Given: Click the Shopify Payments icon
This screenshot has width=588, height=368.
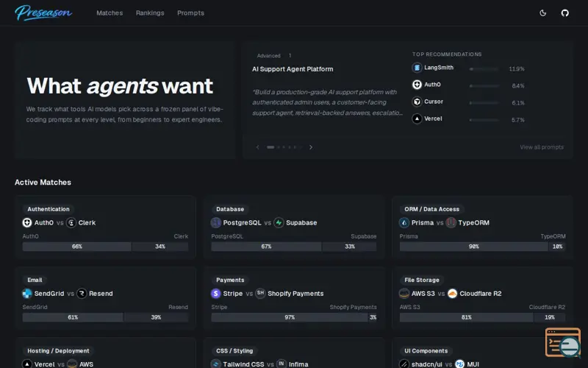Looking at the screenshot, I should pyautogui.click(x=260, y=294).
